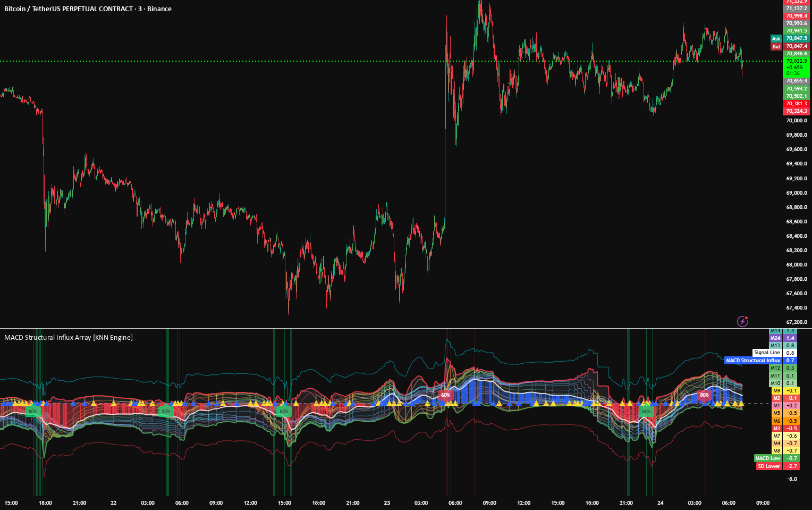Click the 18:00 label after 15:00 on time axis
The height and width of the screenshot is (510, 812).
pos(45,503)
